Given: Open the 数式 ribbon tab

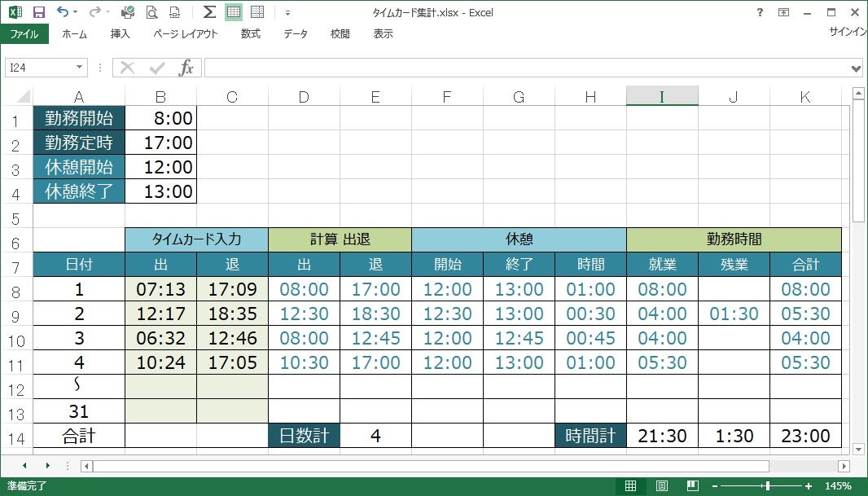Looking at the screenshot, I should point(250,34).
